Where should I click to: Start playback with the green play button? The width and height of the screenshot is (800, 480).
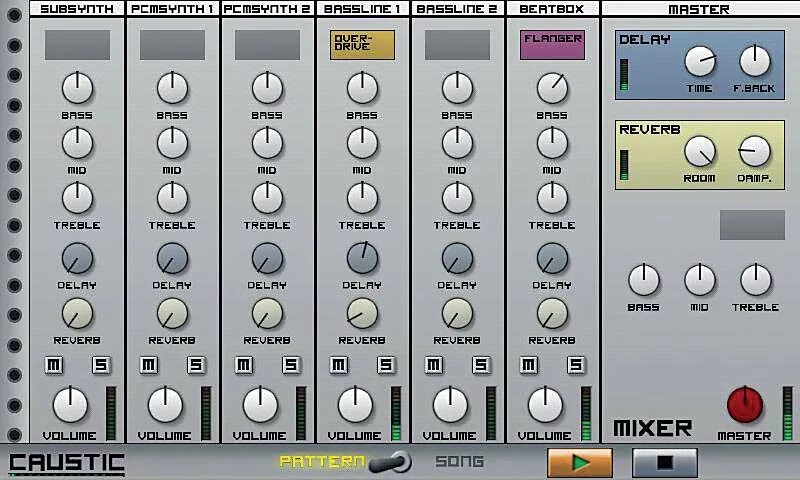point(580,463)
